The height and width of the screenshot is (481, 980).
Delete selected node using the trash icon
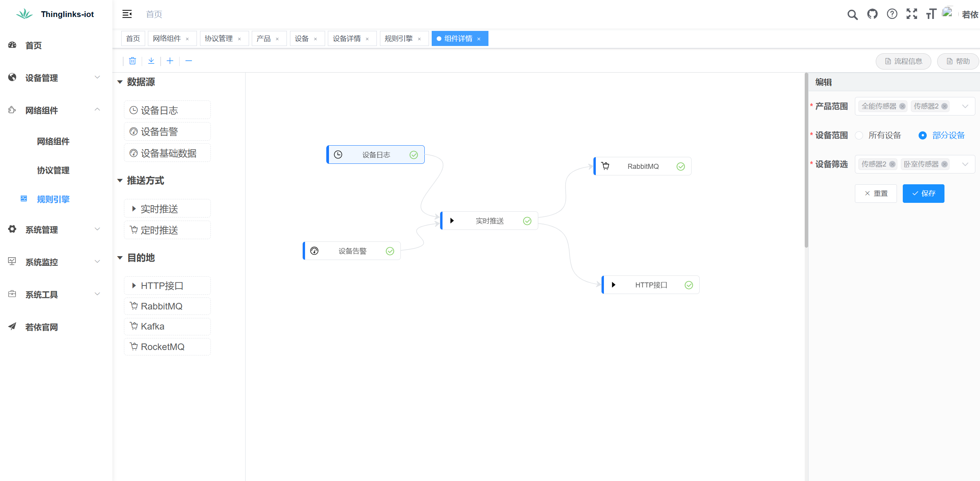pos(132,61)
